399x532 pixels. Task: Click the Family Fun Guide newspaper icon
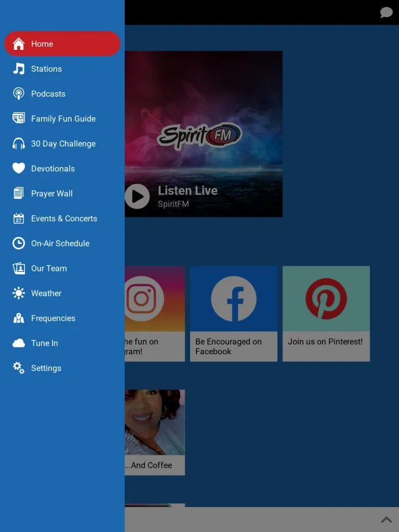click(19, 118)
